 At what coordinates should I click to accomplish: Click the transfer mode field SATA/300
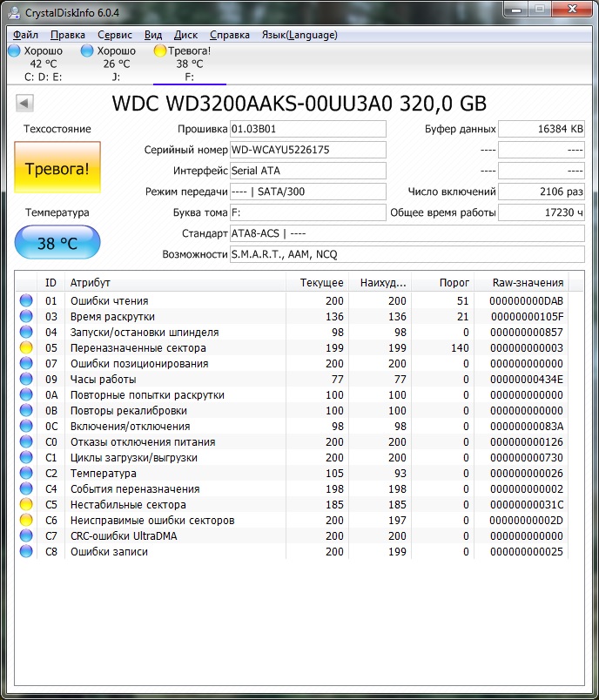[308, 192]
